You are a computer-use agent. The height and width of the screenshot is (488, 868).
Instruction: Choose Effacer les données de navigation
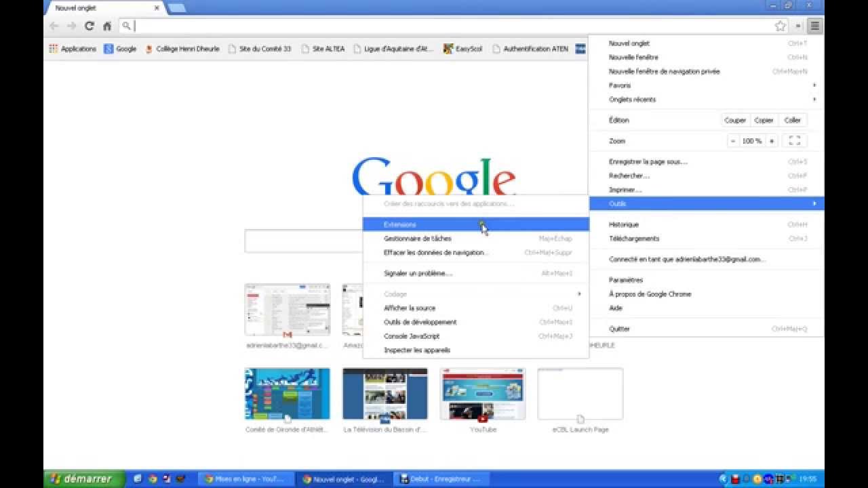pos(476,252)
